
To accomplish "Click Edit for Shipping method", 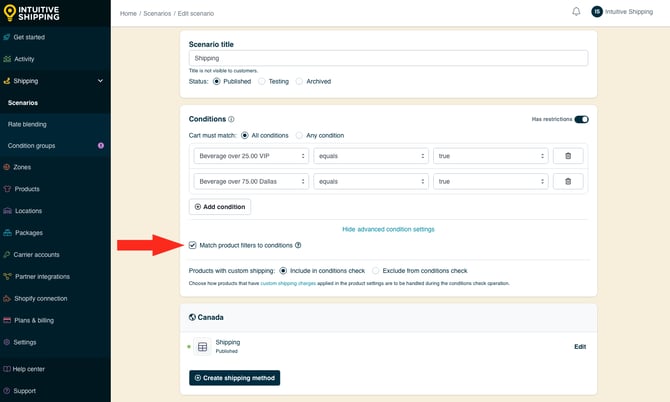I will click(x=580, y=346).
